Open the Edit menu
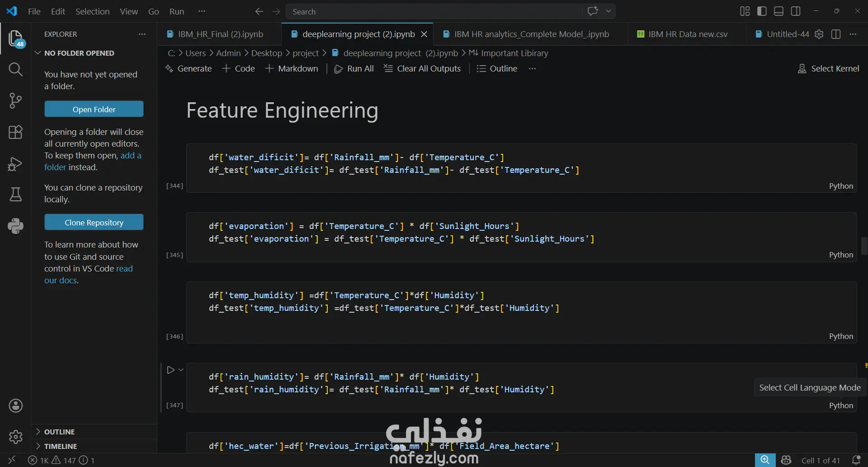The width and height of the screenshot is (868, 467). pyautogui.click(x=58, y=11)
